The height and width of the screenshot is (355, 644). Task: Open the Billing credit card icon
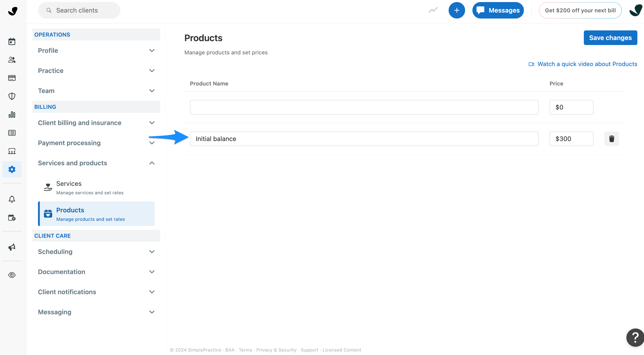click(x=12, y=78)
